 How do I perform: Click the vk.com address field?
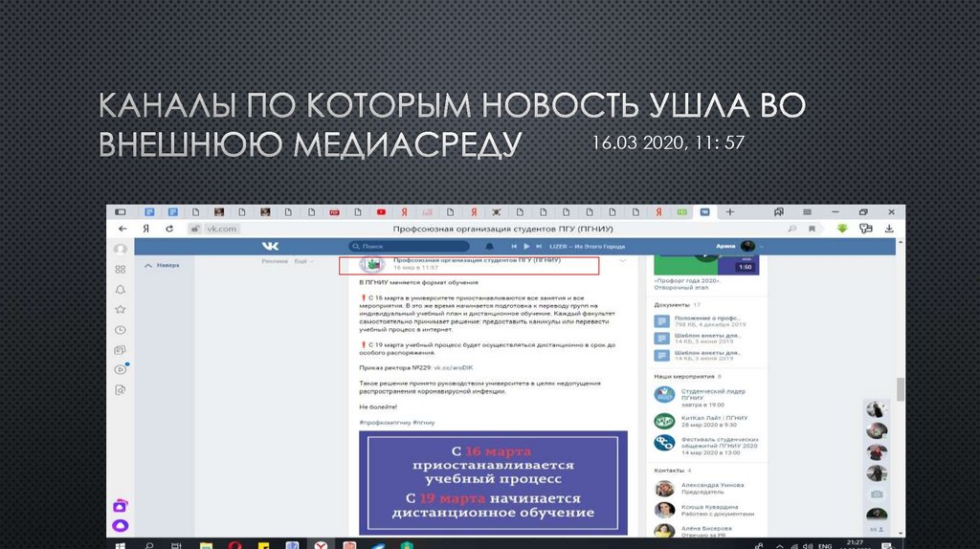[221, 229]
